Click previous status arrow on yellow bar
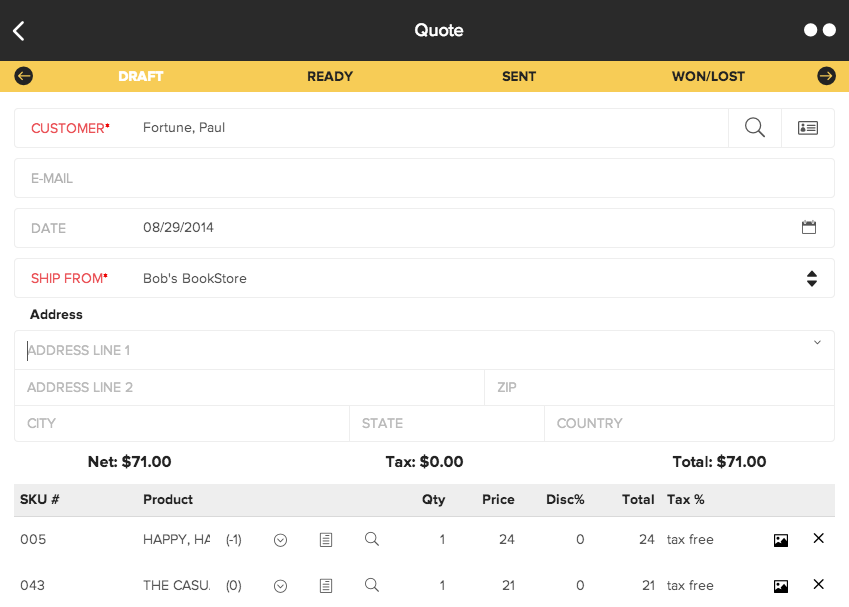Screen dimensions: 849x607 [x=24, y=76]
